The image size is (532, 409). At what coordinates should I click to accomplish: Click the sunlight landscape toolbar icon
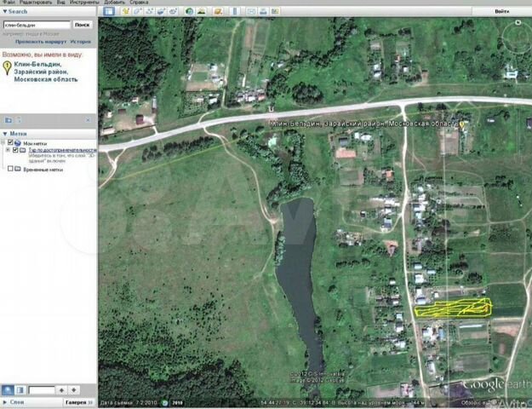coord(202,11)
